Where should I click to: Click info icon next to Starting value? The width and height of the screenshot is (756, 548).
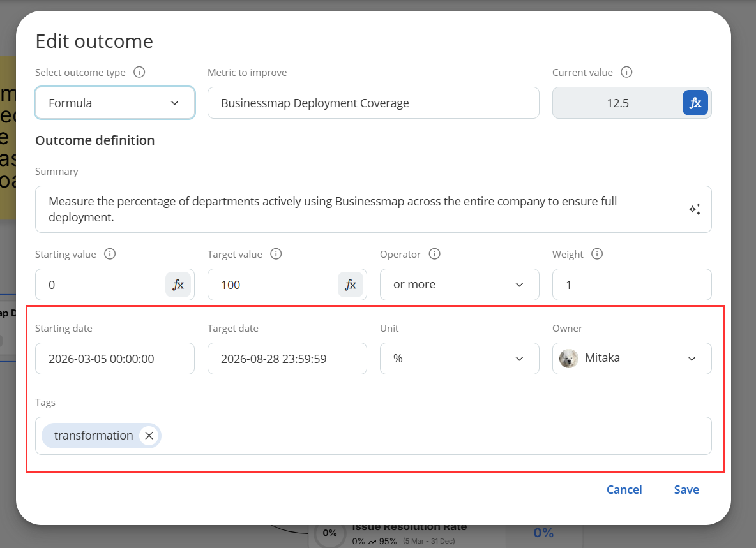(110, 254)
